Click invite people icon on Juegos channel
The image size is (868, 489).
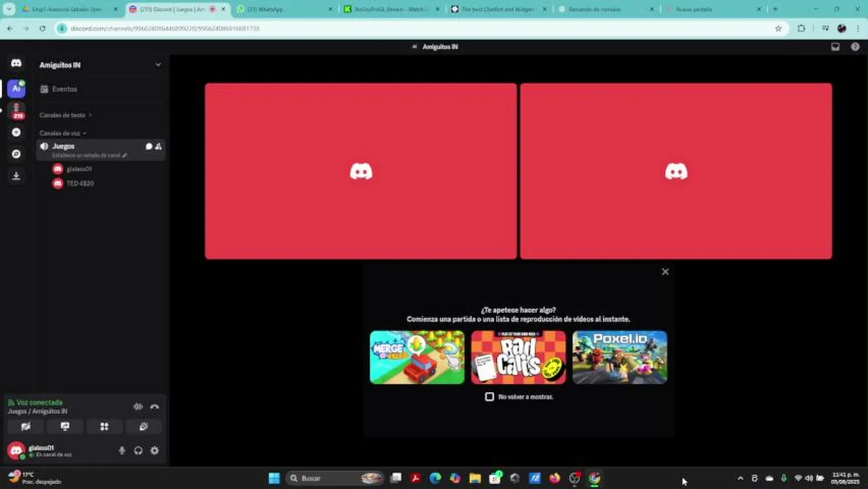pyautogui.click(x=158, y=146)
